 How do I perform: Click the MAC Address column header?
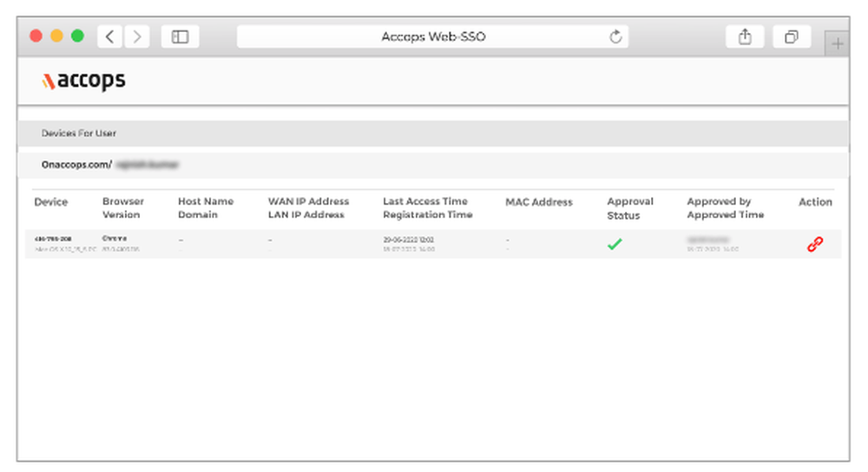point(539,202)
